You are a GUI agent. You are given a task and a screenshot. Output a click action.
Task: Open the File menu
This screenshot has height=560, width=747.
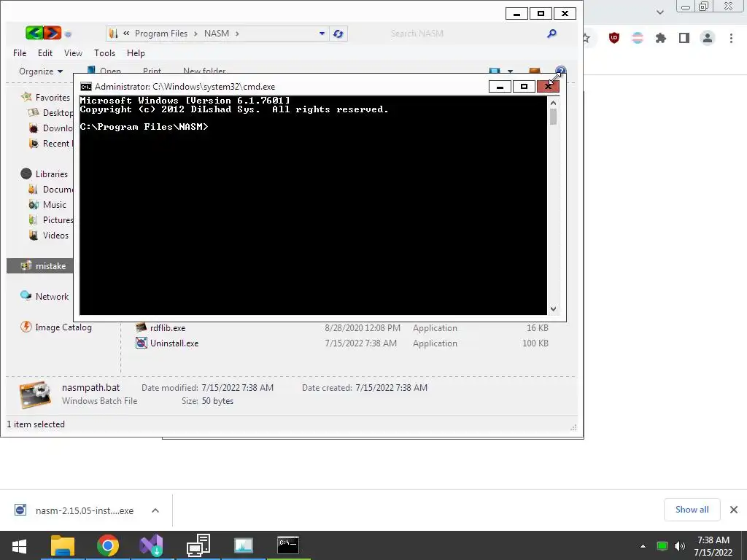[x=20, y=52]
